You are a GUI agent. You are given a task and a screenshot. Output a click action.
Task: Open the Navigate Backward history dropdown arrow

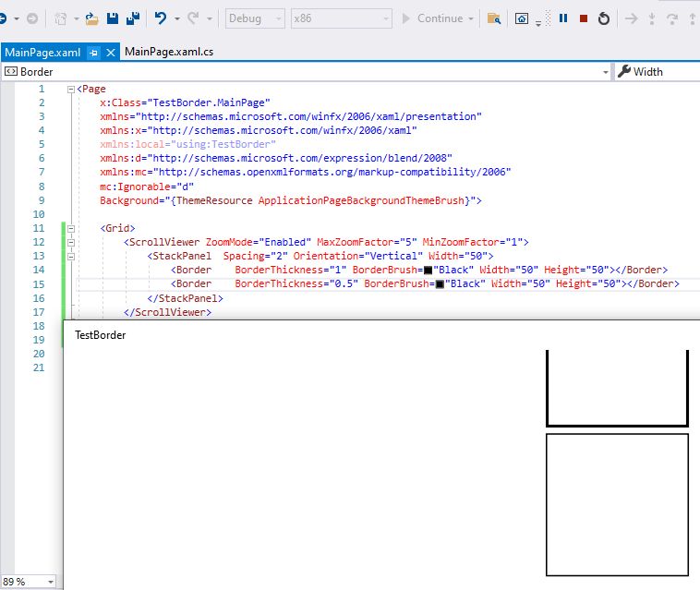pos(17,18)
